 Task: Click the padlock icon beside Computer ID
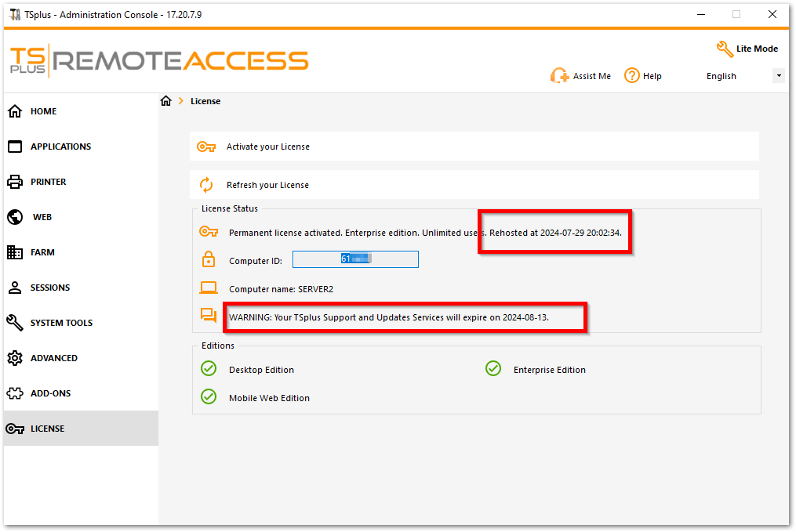point(209,260)
